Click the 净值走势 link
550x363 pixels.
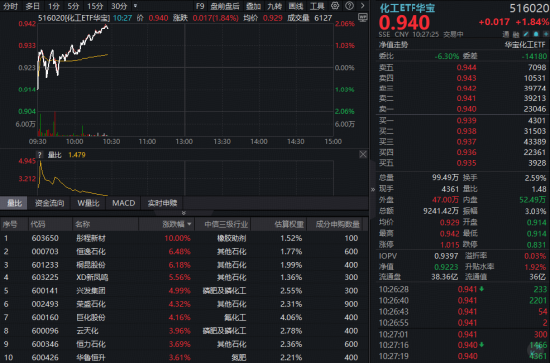[x=393, y=45]
